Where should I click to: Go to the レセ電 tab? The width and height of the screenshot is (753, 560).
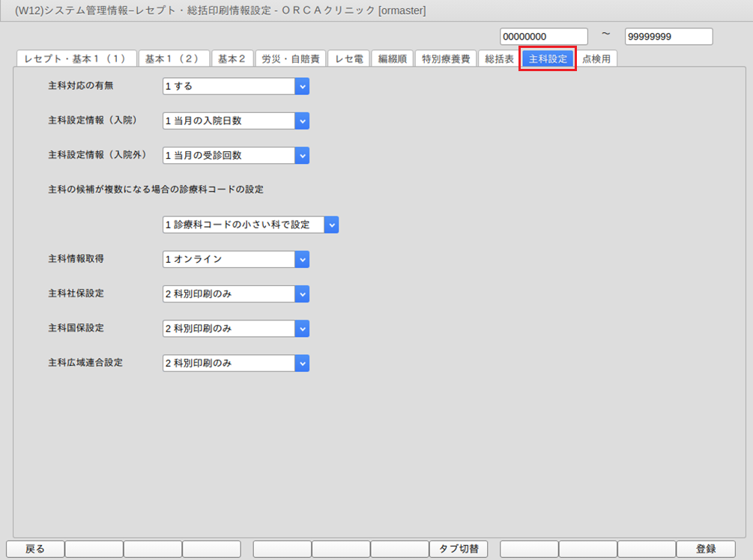click(x=349, y=59)
